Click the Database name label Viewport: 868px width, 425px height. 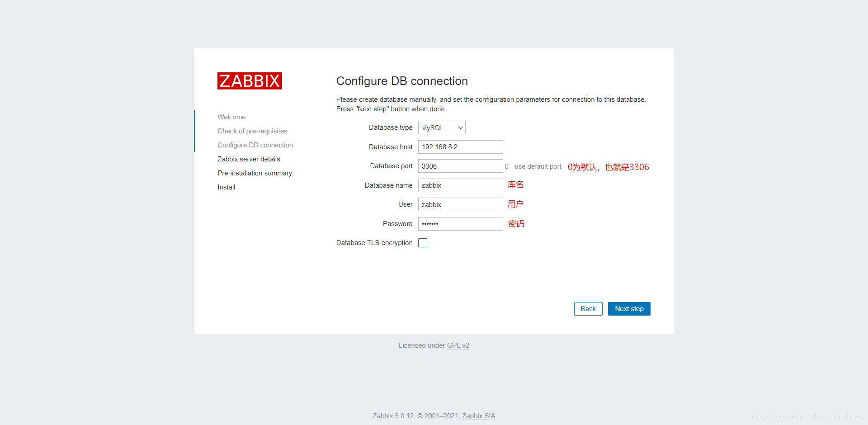[388, 185]
